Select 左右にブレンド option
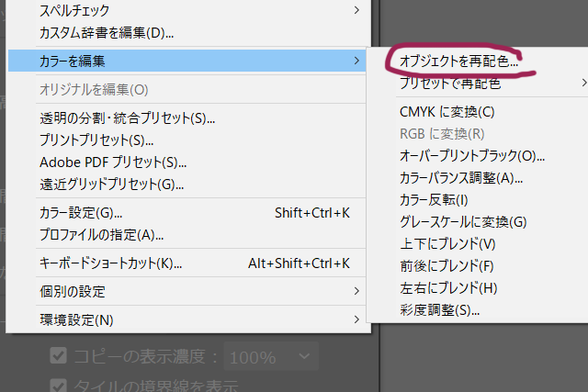The width and height of the screenshot is (588, 392). [x=448, y=288]
